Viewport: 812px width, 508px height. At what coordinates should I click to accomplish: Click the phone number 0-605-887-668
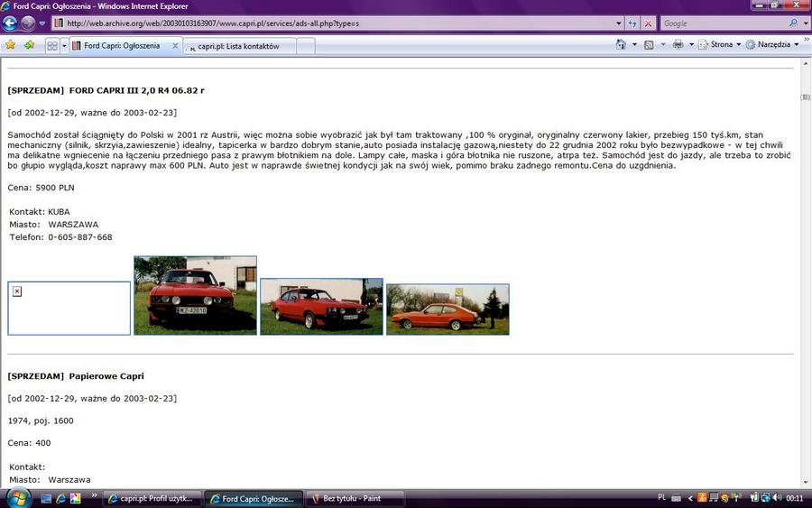coord(80,237)
